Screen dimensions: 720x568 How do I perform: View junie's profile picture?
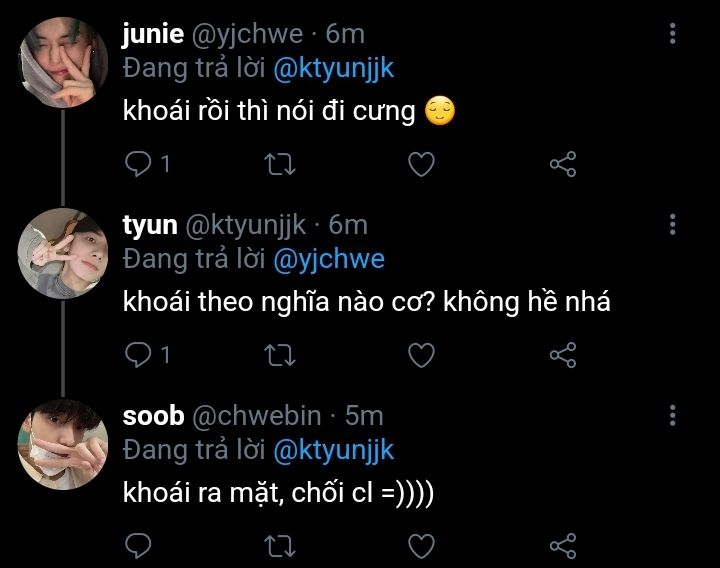63,62
